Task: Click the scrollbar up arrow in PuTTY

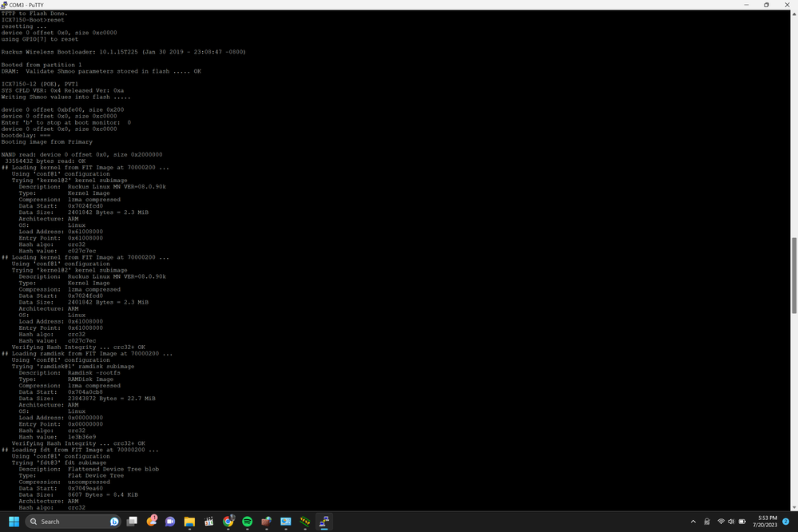Action: pos(793,14)
